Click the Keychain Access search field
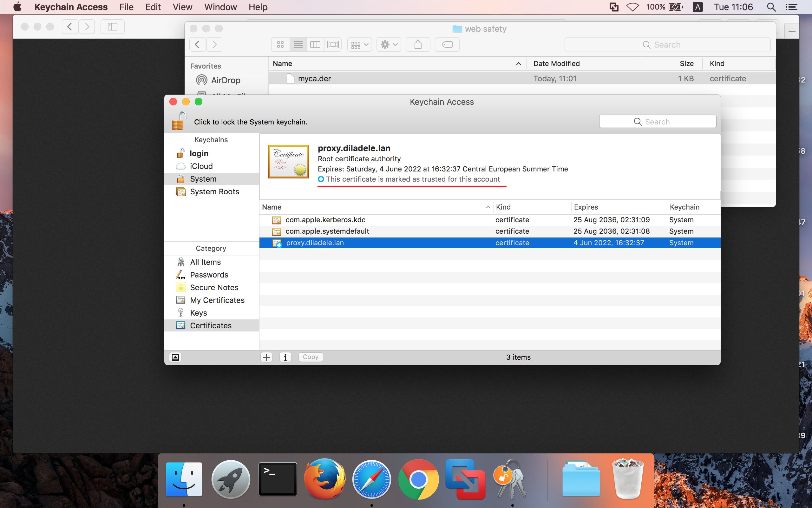The height and width of the screenshot is (508, 812). (x=657, y=122)
